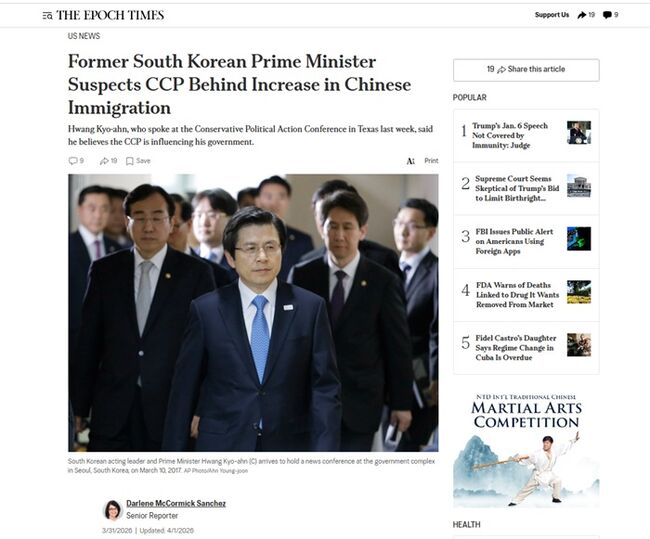Click Print link above the photo
650x539 pixels.
431,161
